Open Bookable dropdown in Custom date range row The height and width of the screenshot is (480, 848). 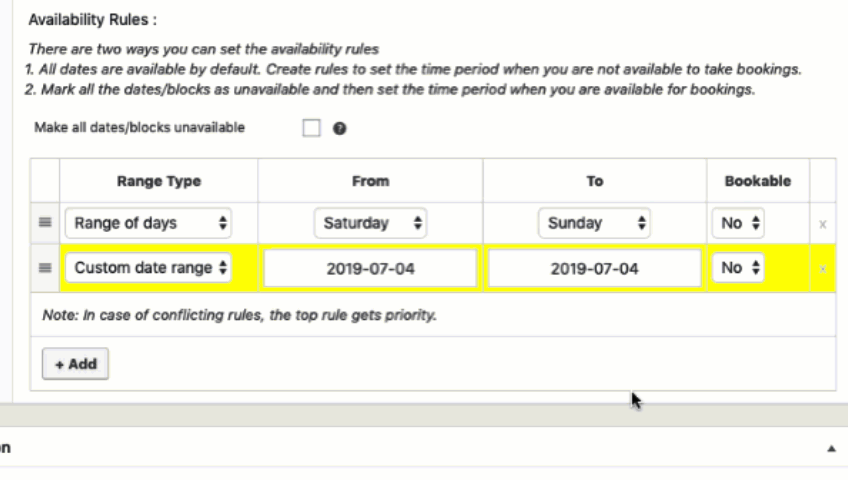click(x=738, y=268)
